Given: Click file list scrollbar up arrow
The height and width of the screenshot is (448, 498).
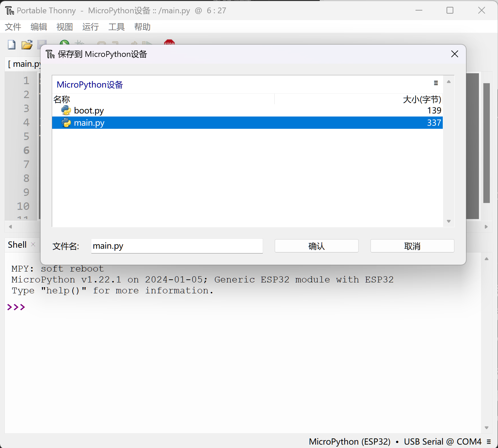Looking at the screenshot, I should (449, 82).
